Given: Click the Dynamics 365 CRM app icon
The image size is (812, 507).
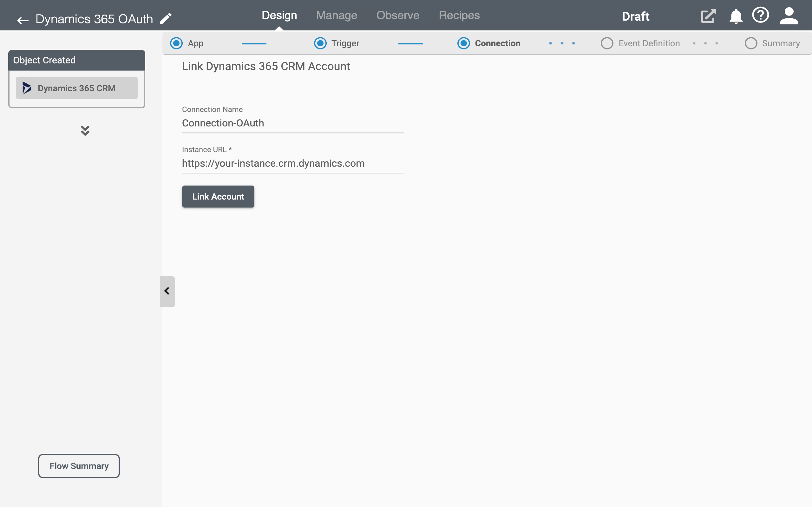Looking at the screenshot, I should [26, 87].
